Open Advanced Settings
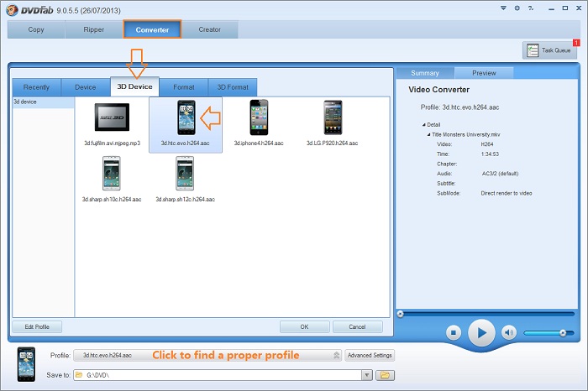Image resolution: width=588 pixels, height=391 pixels. (370, 356)
